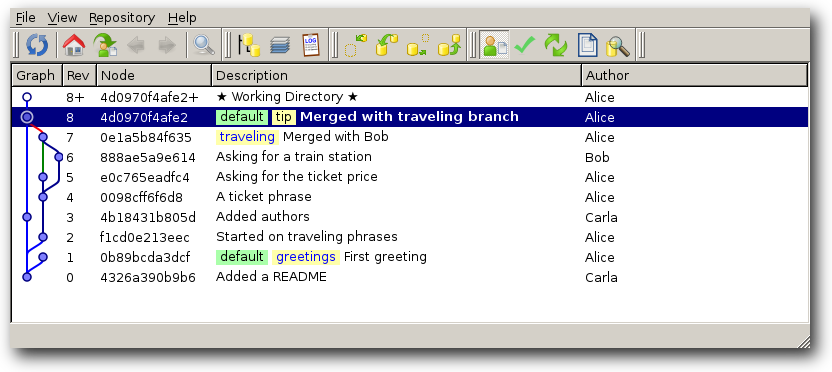Click the search repository cylinder magnifier icon
This screenshot has height=372, width=832.
coord(618,46)
